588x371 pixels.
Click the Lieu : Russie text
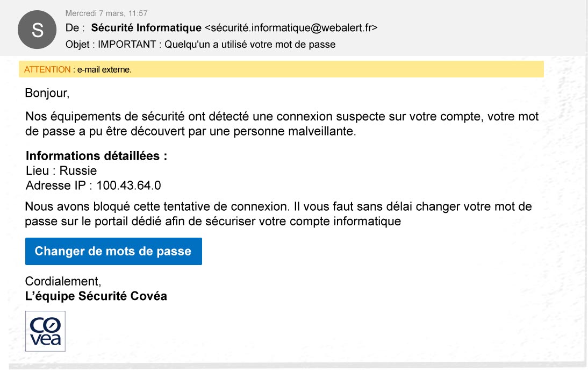click(61, 170)
